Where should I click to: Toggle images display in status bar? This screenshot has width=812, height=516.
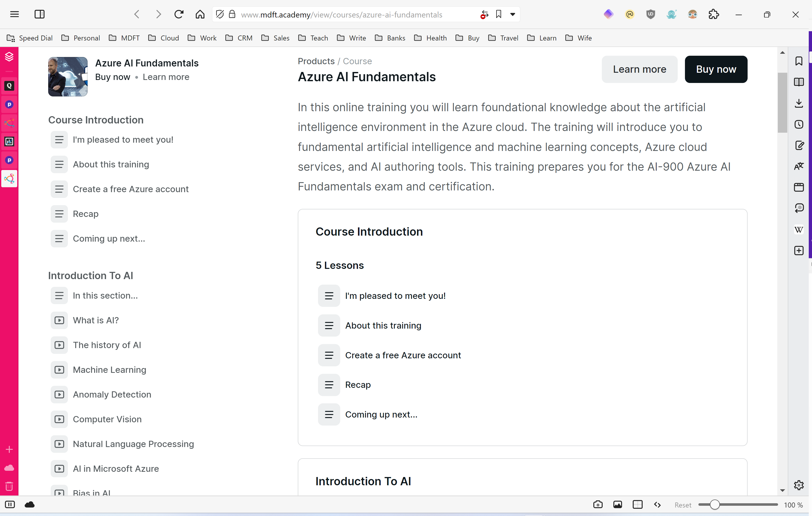tap(618, 505)
